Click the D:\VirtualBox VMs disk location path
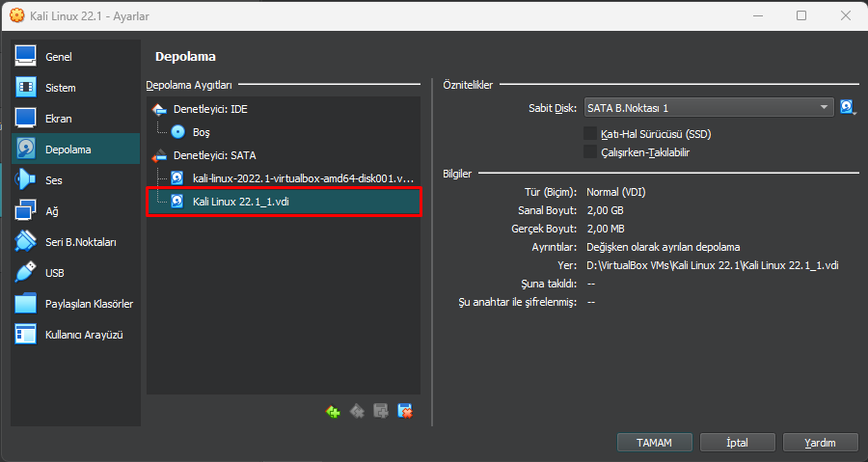The height and width of the screenshot is (462, 868). tap(713, 265)
